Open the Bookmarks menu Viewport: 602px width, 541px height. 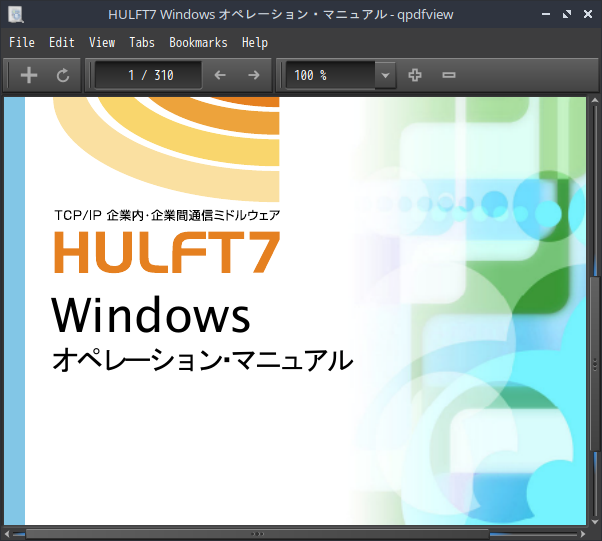(x=198, y=42)
